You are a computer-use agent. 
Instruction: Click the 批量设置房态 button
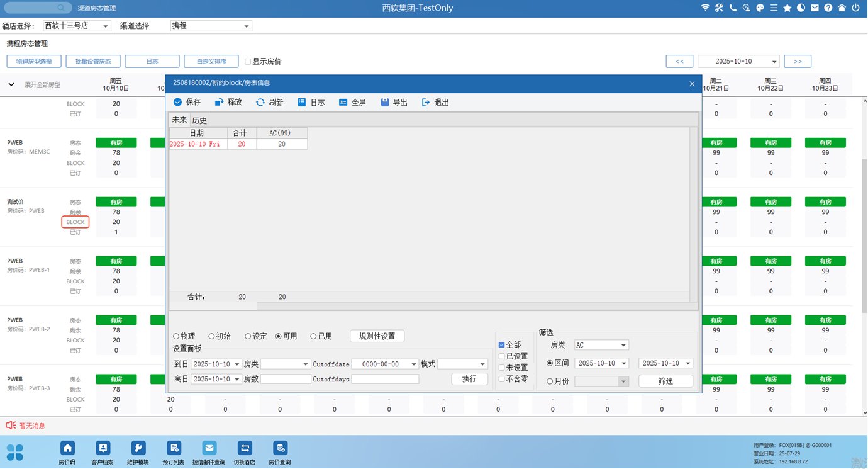coord(93,62)
